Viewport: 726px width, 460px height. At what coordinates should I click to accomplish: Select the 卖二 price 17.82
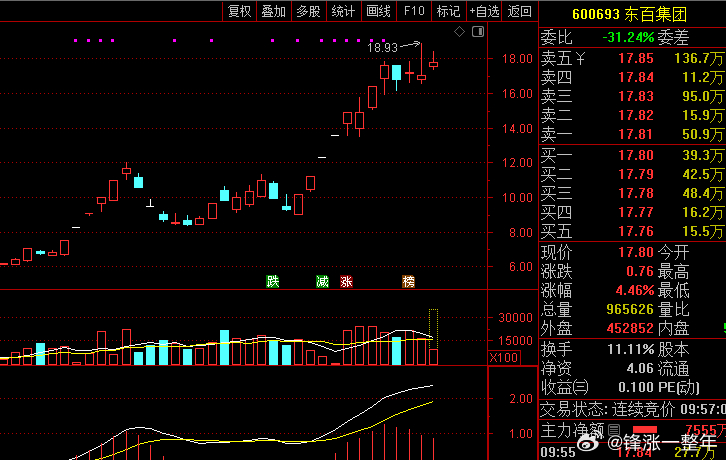[x=636, y=115]
